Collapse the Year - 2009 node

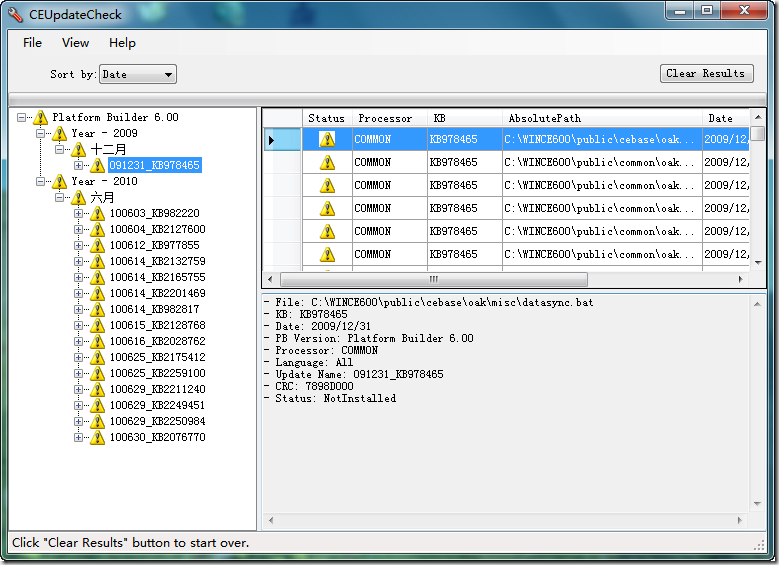click(x=40, y=134)
